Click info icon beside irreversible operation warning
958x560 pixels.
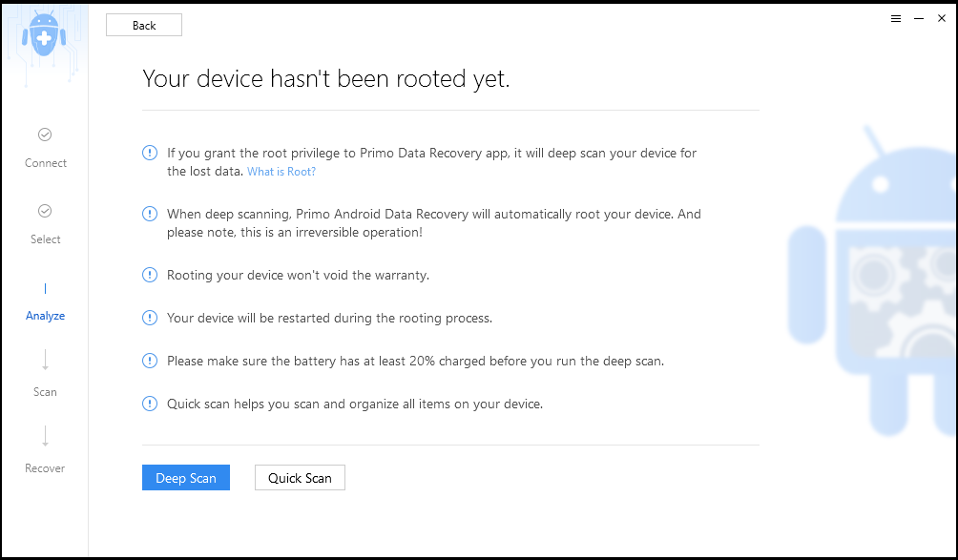point(150,214)
